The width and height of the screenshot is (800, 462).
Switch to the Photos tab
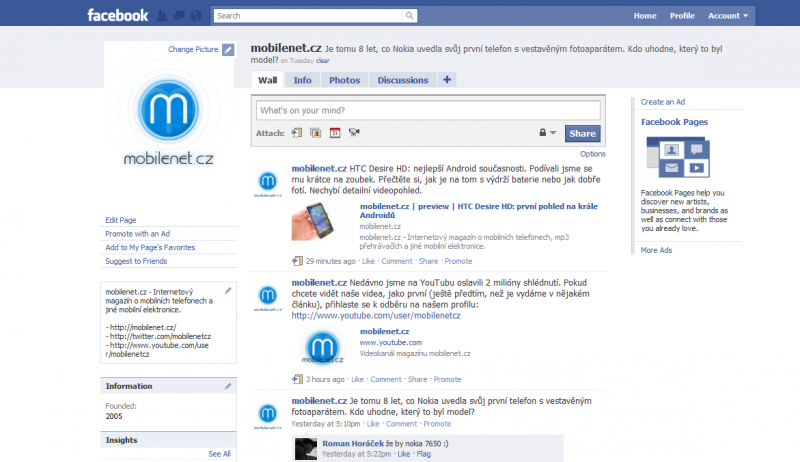click(x=344, y=80)
